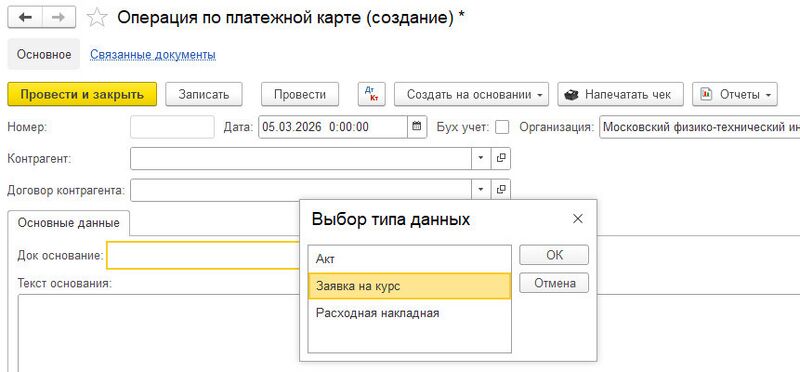
Task: Open Договор контрагента record with the open-form icon
Action: point(501,190)
